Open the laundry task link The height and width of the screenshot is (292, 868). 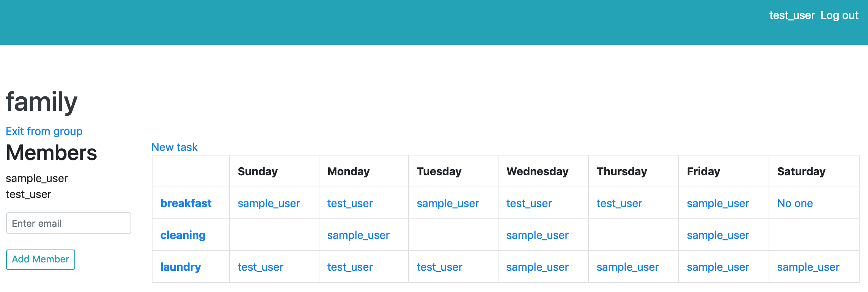pos(181,267)
